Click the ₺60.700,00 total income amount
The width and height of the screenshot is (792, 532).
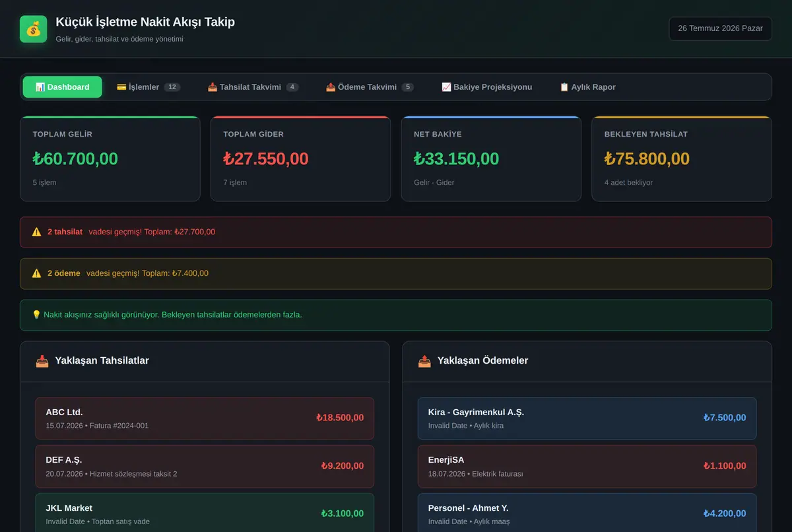click(75, 159)
